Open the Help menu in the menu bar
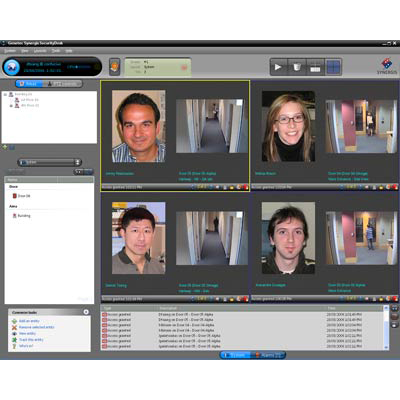Viewport: 400px width, 400px height. 69,51
